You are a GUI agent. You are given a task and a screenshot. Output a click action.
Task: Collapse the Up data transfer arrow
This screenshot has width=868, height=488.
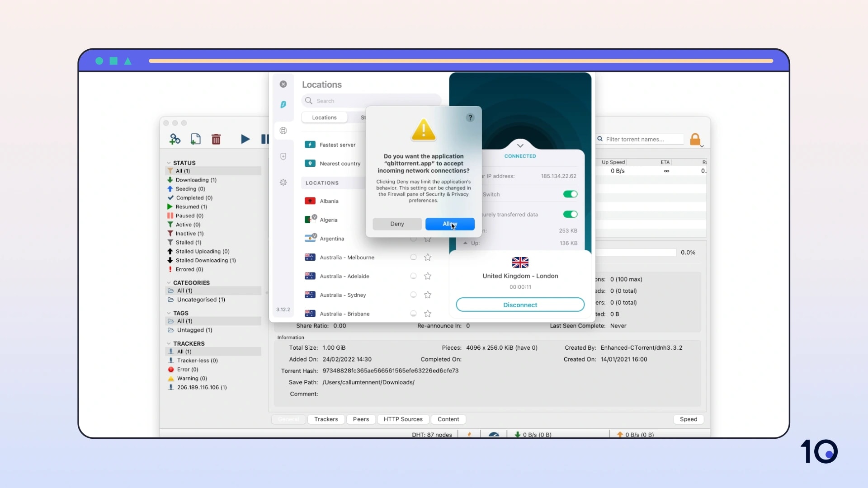point(465,243)
